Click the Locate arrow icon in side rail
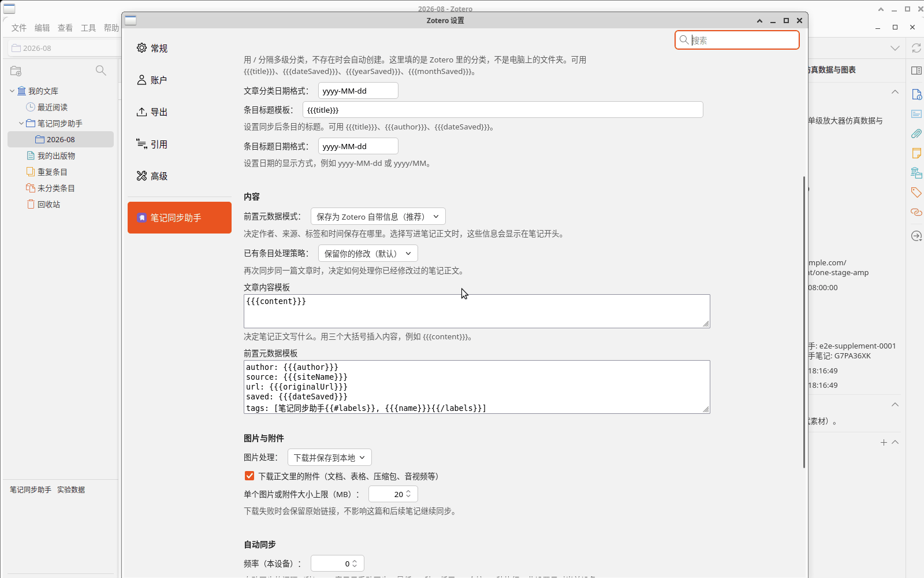Viewport: 924px width, 578px height. point(916,236)
